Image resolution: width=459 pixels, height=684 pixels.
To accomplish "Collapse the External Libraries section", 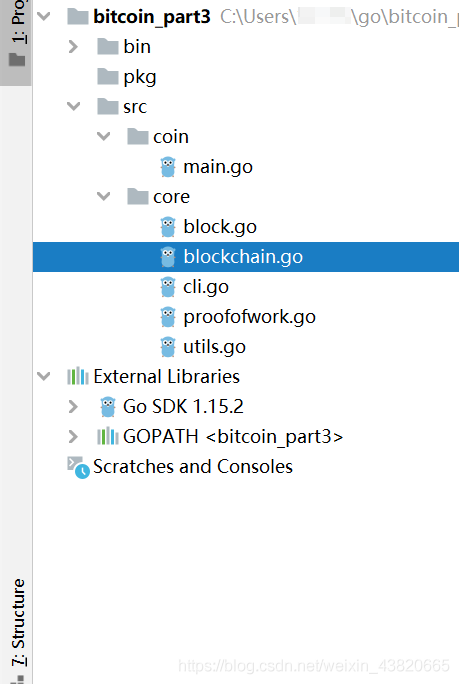I will [44, 376].
